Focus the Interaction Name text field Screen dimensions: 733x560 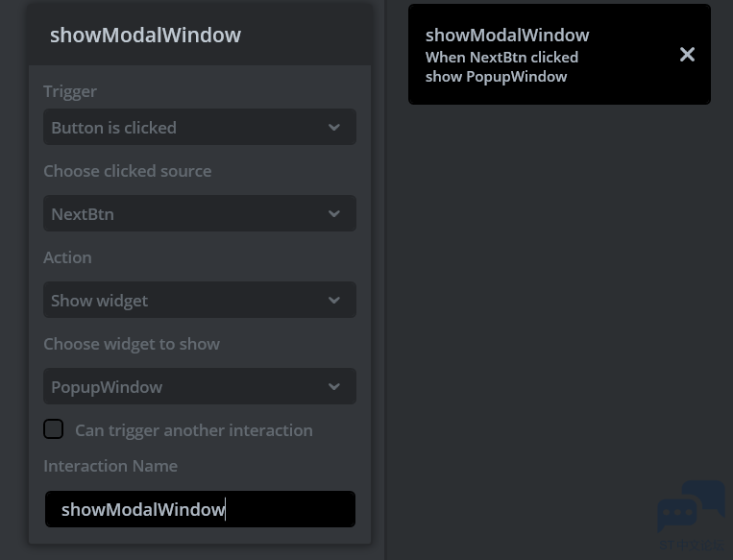pos(200,509)
